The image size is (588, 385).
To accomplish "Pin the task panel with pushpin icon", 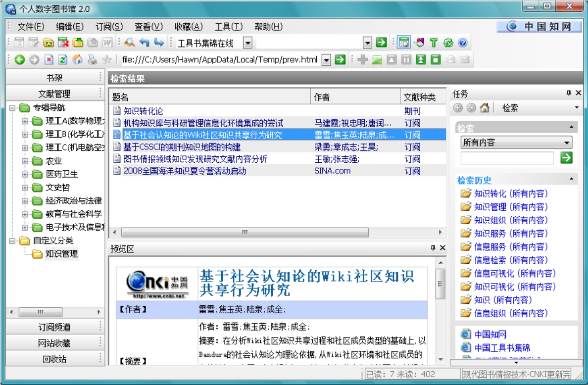I will tap(569, 93).
